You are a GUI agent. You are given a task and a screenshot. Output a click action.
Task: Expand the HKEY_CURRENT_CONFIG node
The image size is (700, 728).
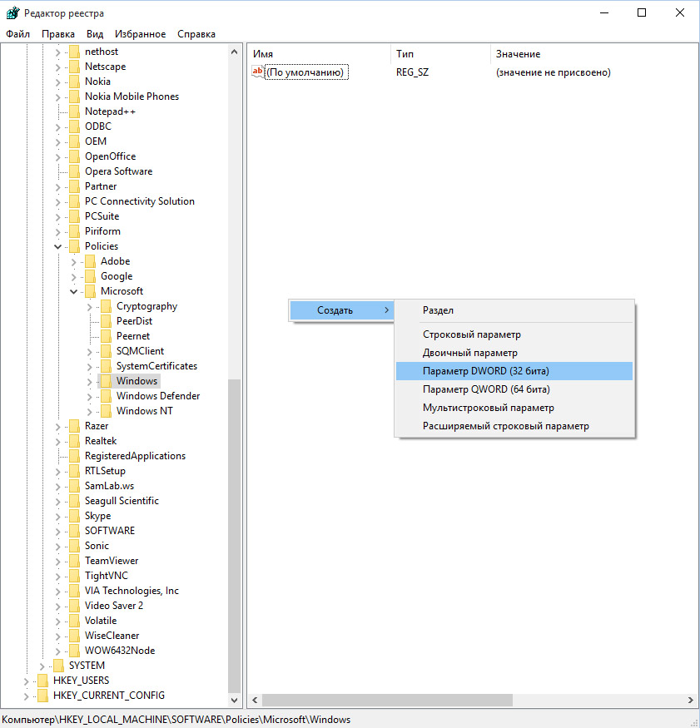click(x=27, y=696)
